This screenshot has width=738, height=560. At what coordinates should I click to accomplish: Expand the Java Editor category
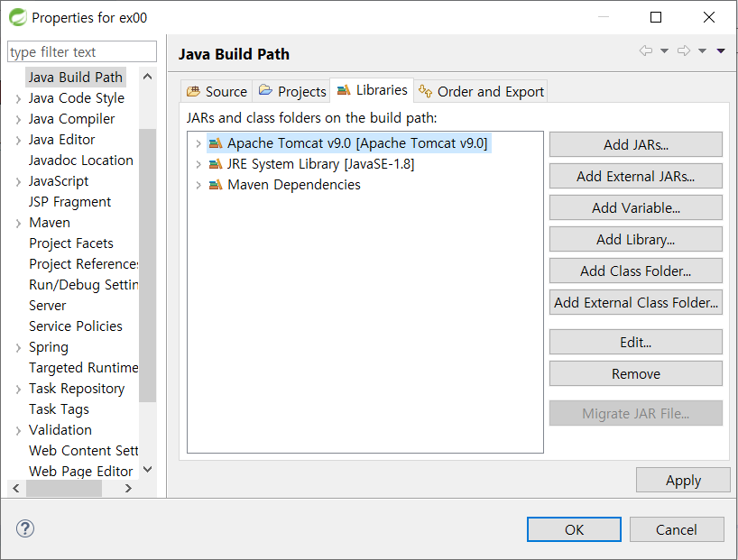pyautogui.click(x=18, y=141)
